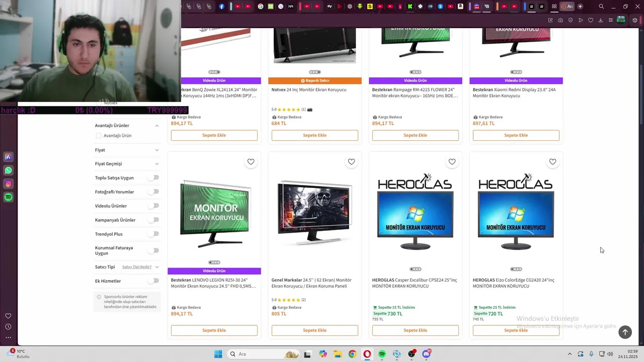The height and width of the screenshot is (362, 644).
Task: Expand the Fiyat filter section
Action: coord(157,150)
